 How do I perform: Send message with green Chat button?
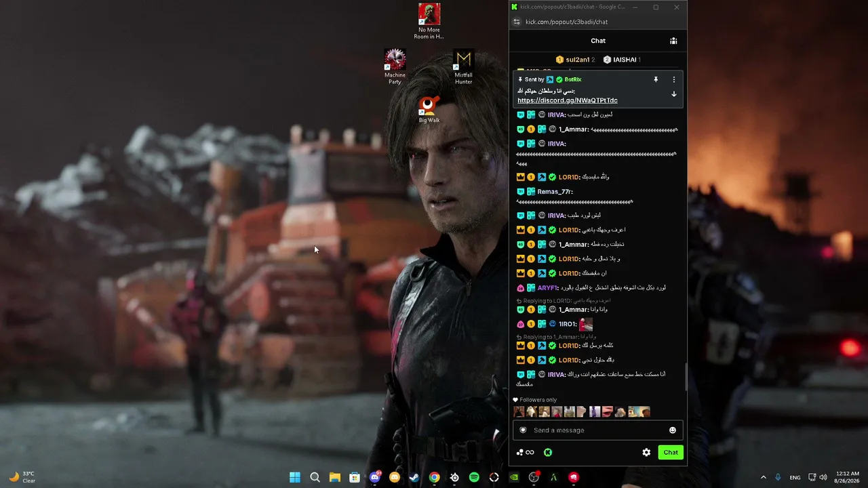[670, 452]
